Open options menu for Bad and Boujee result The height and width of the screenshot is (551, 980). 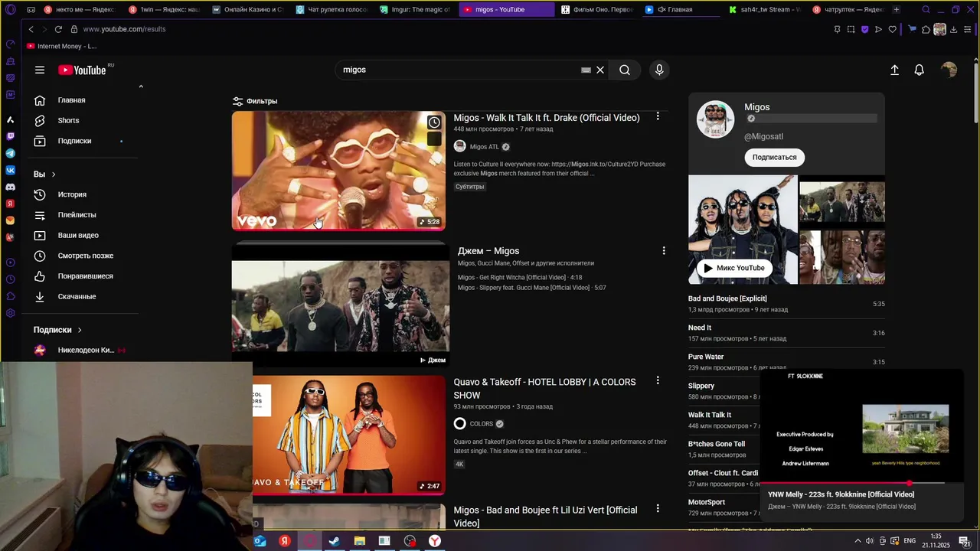click(x=658, y=508)
